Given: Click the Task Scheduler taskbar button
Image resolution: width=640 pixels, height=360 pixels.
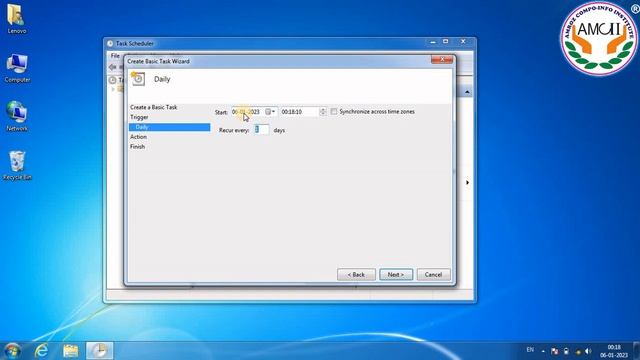Looking at the screenshot, I should 99,351.
